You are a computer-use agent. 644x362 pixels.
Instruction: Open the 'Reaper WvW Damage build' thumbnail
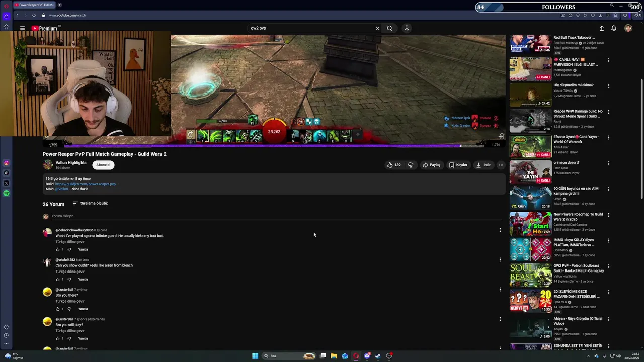pyautogui.click(x=530, y=121)
